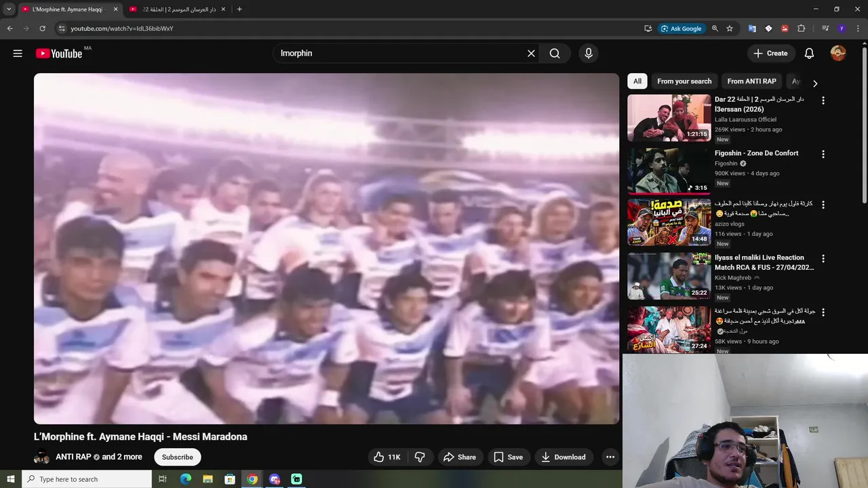Click the Create button

pos(770,54)
